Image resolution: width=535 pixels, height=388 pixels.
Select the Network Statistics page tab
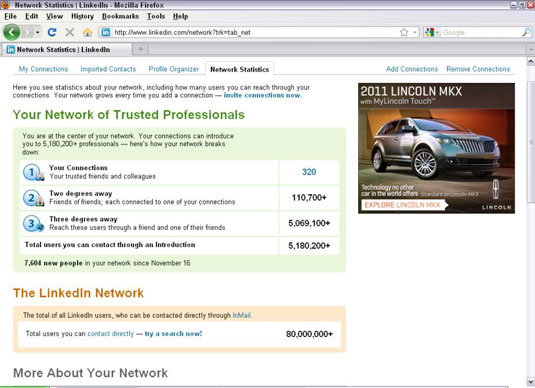tap(240, 69)
